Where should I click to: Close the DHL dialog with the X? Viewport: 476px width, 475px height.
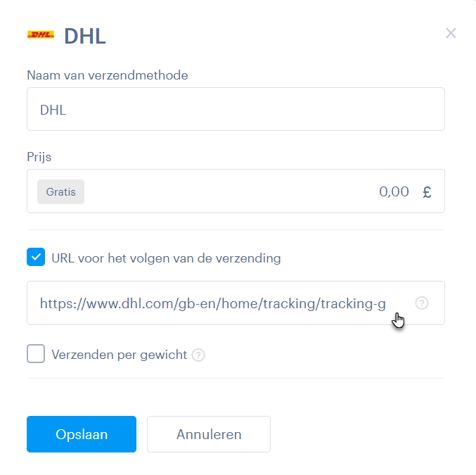point(451,33)
